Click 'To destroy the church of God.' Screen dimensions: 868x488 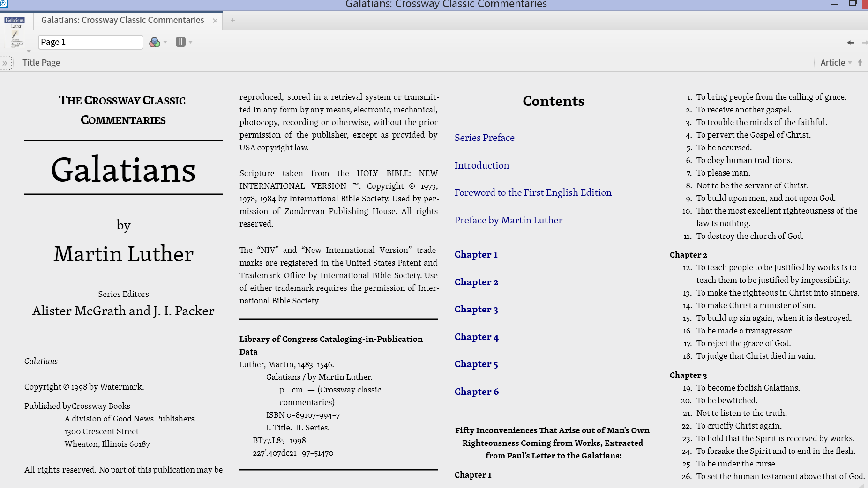tap(749, 236)
